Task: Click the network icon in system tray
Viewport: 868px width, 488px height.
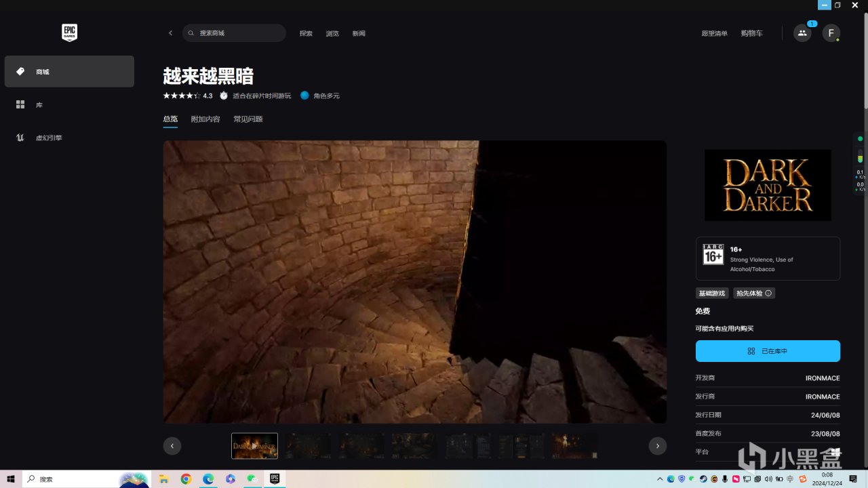Action: tap(747, 479)
